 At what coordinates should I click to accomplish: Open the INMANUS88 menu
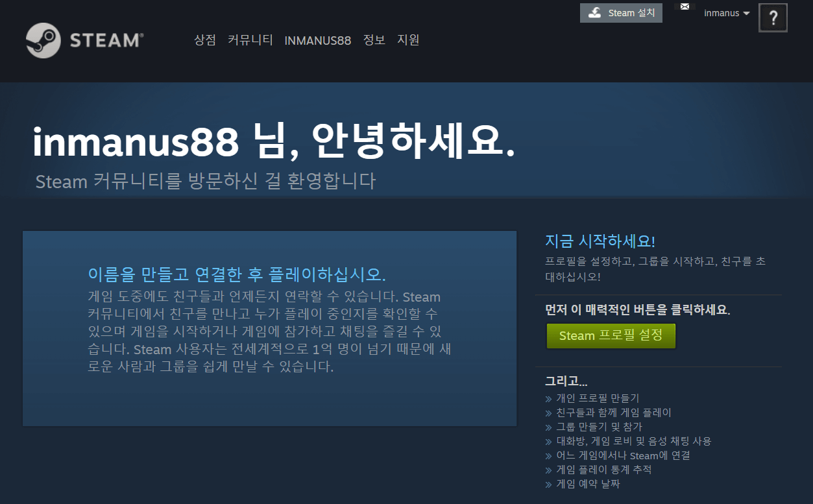point(317,40)
